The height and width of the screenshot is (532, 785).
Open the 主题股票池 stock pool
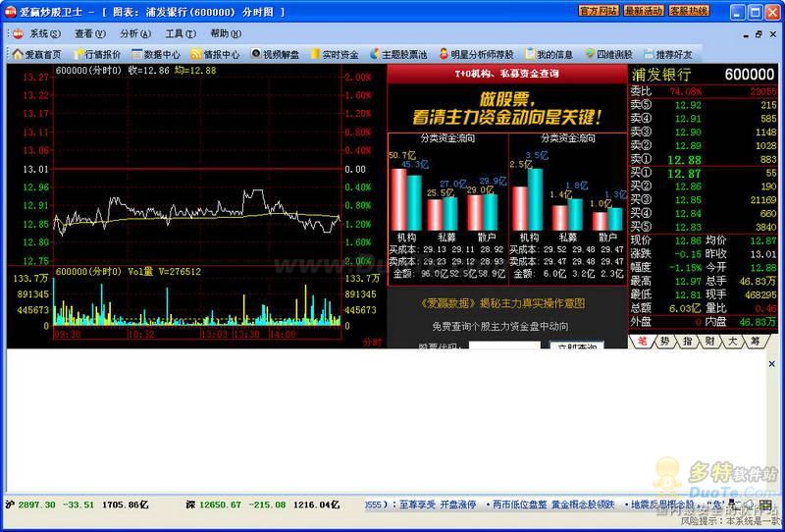point(398,54)
